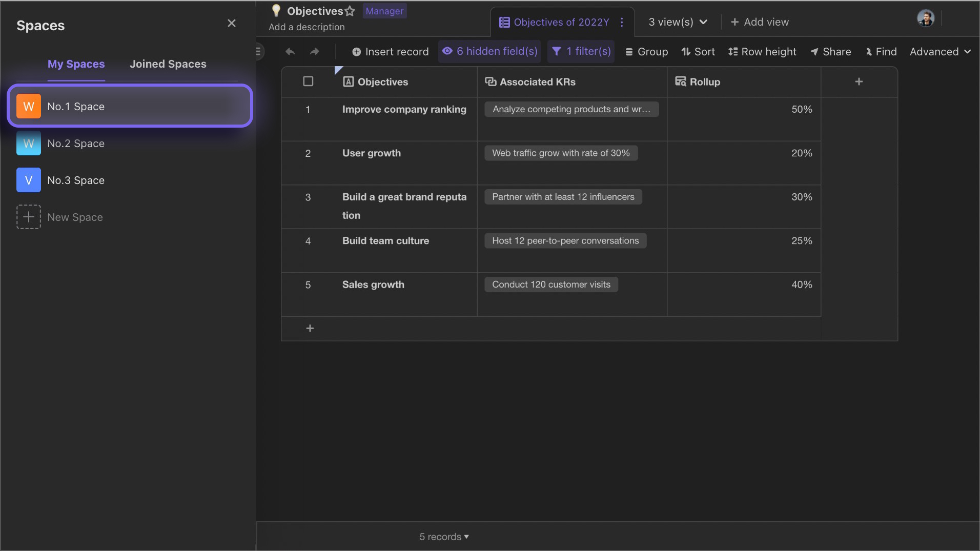Click the dashed plus icon for New Space
Screen dimensions: 980x551
pyautogui.click(x=29, y=217)
